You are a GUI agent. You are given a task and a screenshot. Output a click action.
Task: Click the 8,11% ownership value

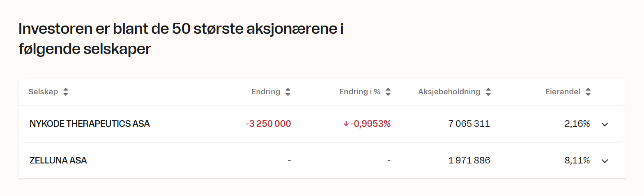577,161
